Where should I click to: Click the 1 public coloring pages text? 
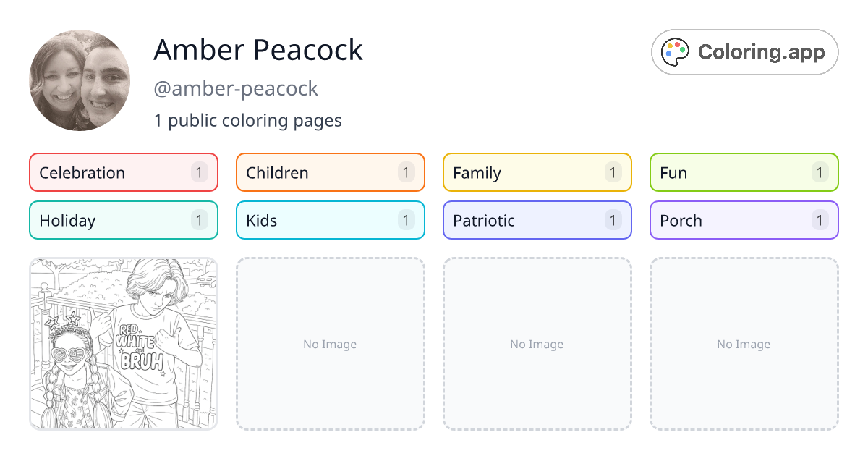point(247,120)
